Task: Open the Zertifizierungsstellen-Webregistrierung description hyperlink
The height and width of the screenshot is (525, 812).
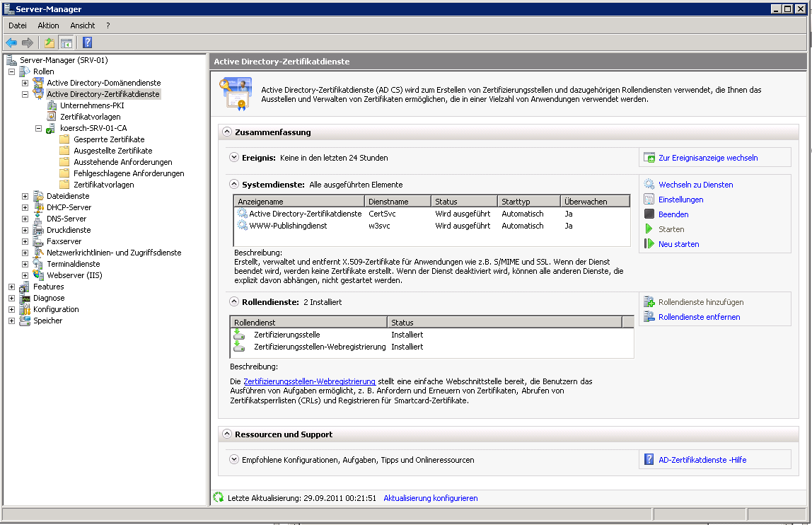Action: 309,381
